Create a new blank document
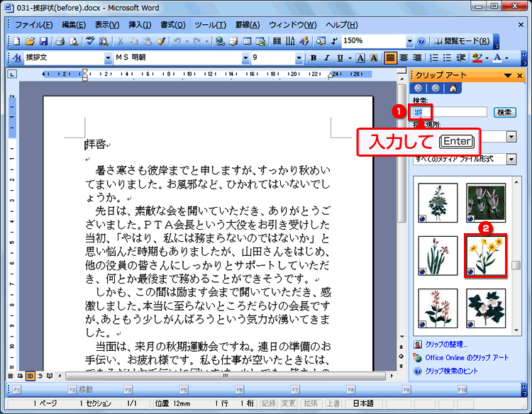 coord(16,41)
